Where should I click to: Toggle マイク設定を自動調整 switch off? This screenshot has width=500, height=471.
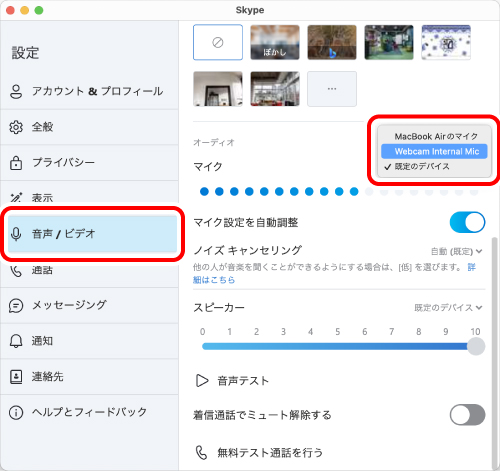pos(467,222)
